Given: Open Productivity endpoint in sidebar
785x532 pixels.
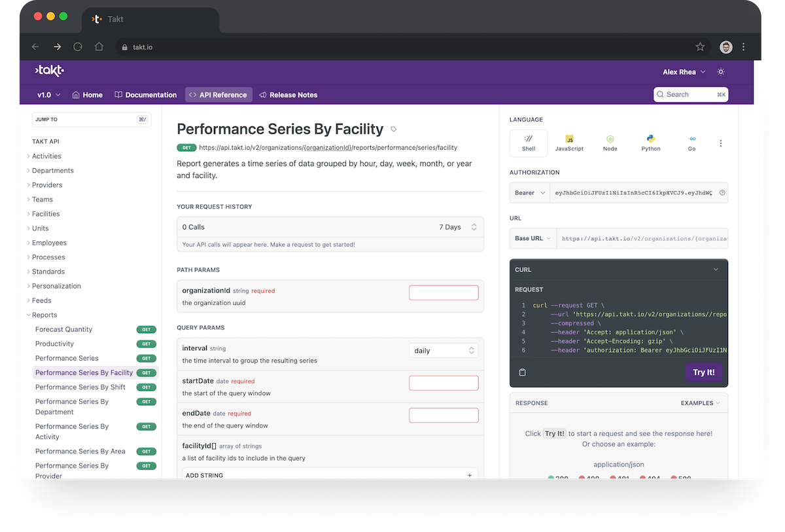Looking at the screenshot, I should click(54, 344).
